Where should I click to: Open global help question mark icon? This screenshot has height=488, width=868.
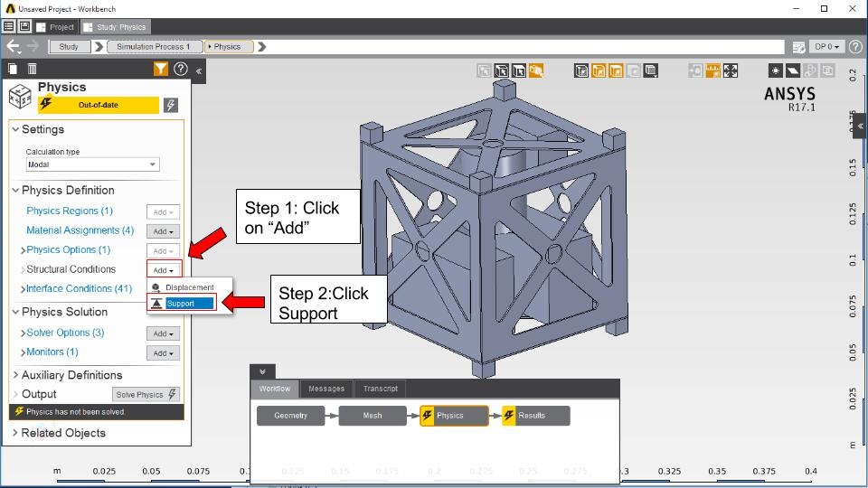tap(855, 46)
